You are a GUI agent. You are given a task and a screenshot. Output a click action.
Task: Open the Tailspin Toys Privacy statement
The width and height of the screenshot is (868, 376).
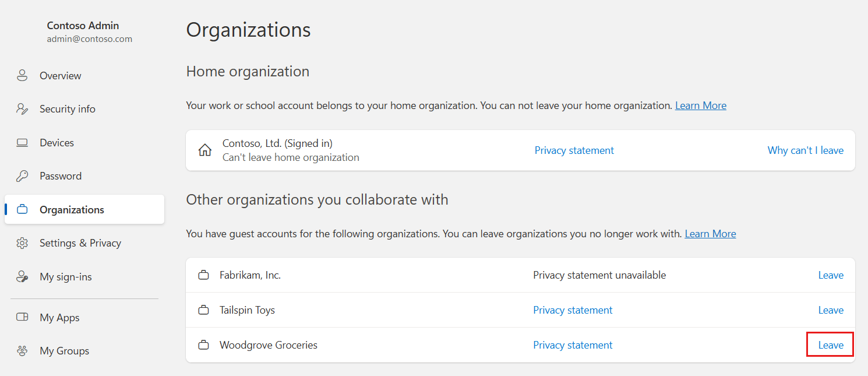point(573,310)
